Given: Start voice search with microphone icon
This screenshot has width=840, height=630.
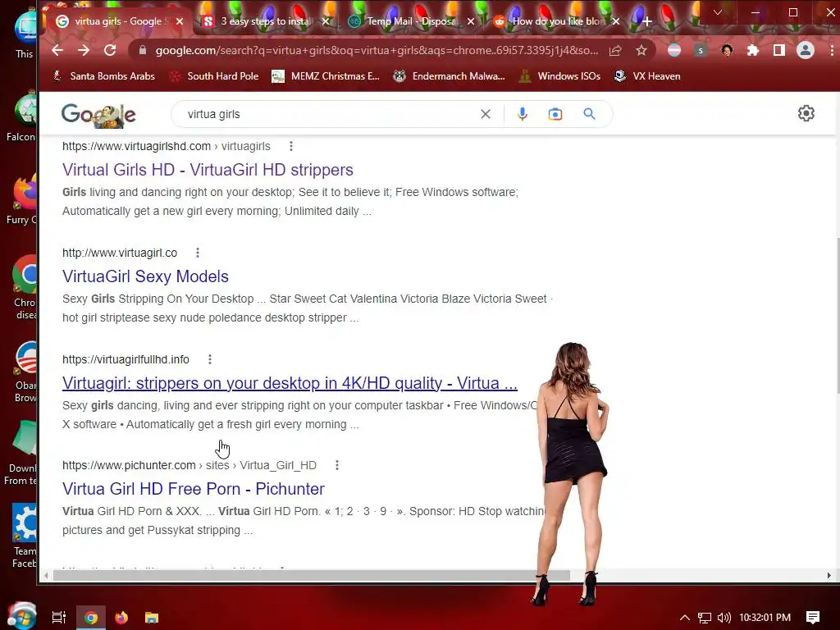Looking at the screenshot, I should 523,114.
